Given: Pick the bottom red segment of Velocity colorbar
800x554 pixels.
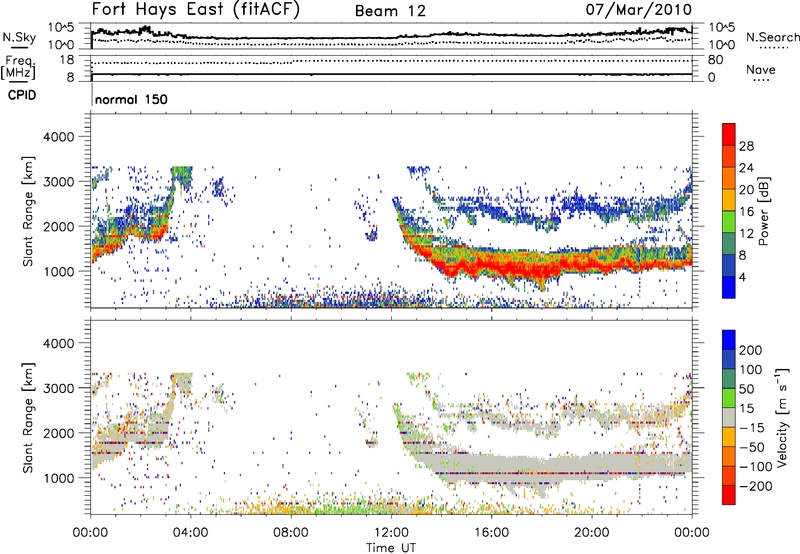Looking at the screenshot, I should [x=729, y=495].
